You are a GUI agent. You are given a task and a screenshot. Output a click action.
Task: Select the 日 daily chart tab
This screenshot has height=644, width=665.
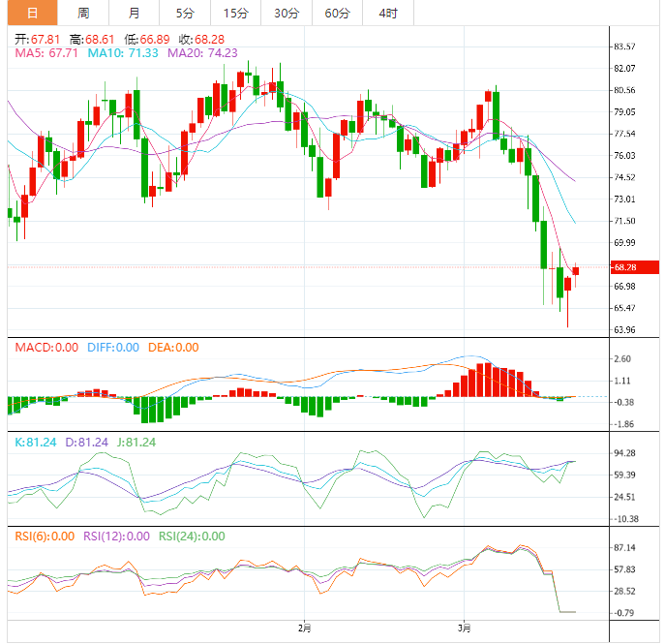pos(32,13)
